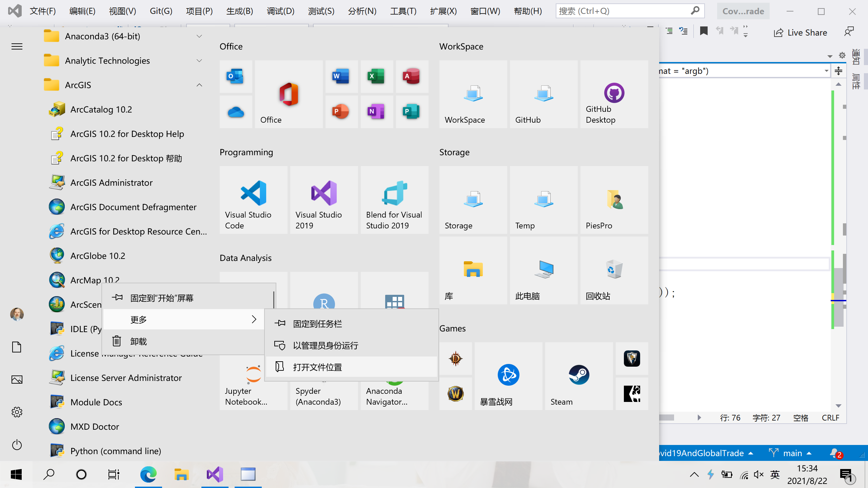Open the This PC tile 此电脑
The image size is (868, 488).
tap(544, 270)
